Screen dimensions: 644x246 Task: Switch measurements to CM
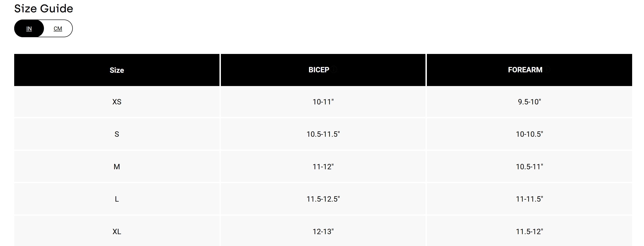coord(58,29)
